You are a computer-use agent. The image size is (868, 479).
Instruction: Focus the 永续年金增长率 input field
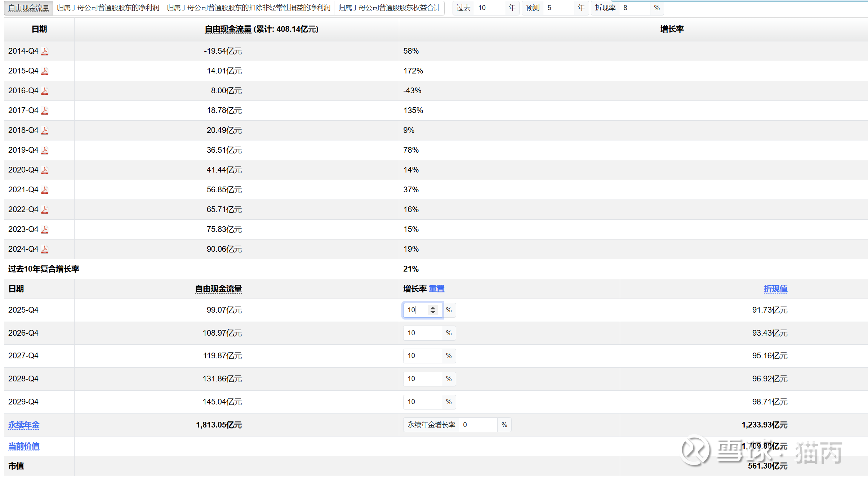point(478,425)
